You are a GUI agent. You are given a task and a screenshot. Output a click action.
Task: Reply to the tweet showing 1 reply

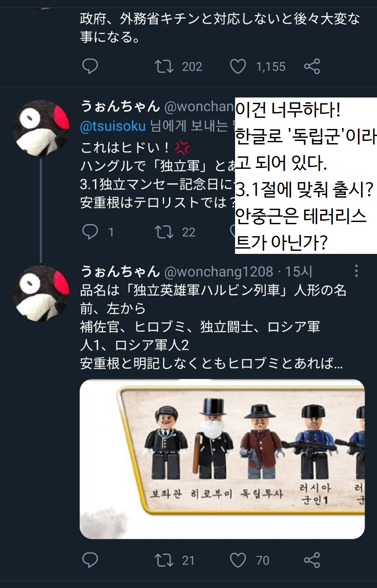tap(90, 232)
